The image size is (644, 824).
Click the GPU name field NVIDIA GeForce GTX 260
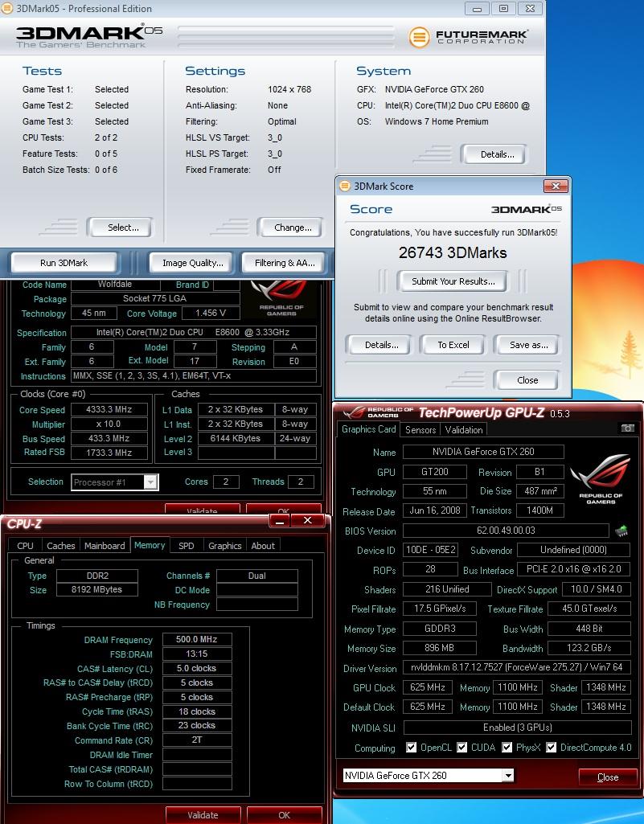pyautogui.click(x=483, y=452)
